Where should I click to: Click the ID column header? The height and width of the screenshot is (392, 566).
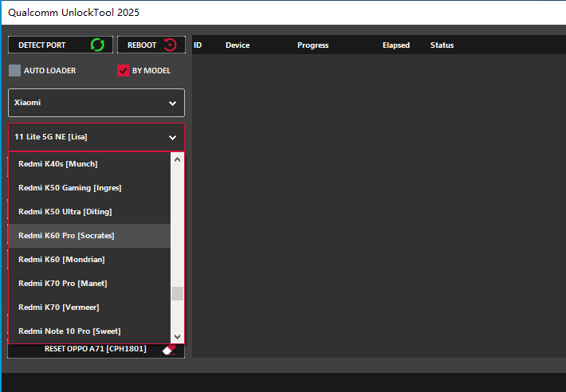[198, 45]
